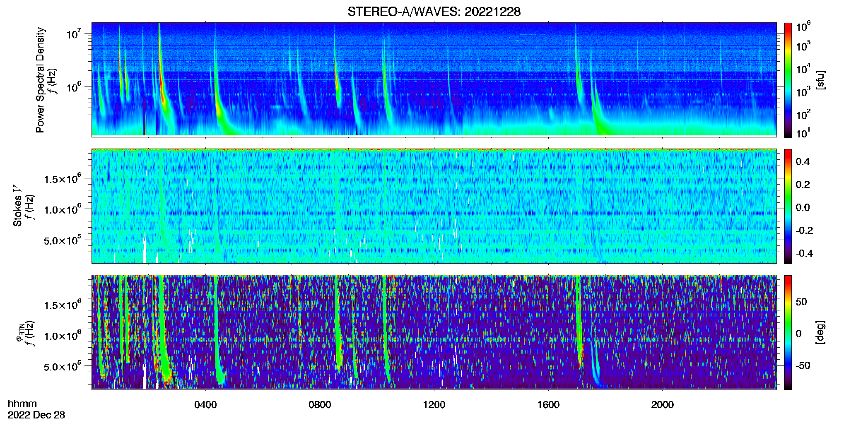Select the 2022 Dec 28 date label
This screenshot has height=447, width=868.
(36, 415)
